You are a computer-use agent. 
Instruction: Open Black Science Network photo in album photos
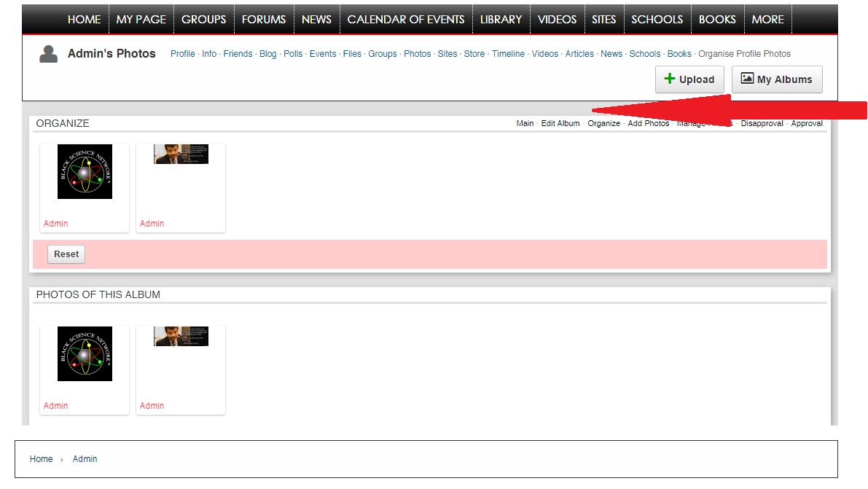tap(85, 354)
